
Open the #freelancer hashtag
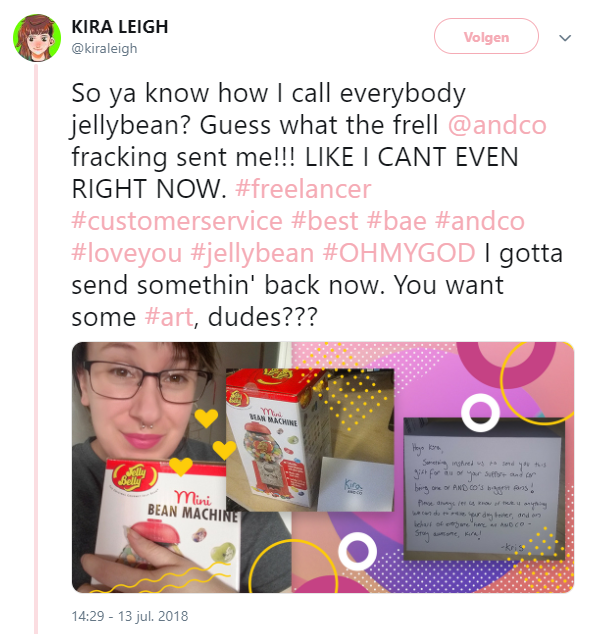[303, 189]
